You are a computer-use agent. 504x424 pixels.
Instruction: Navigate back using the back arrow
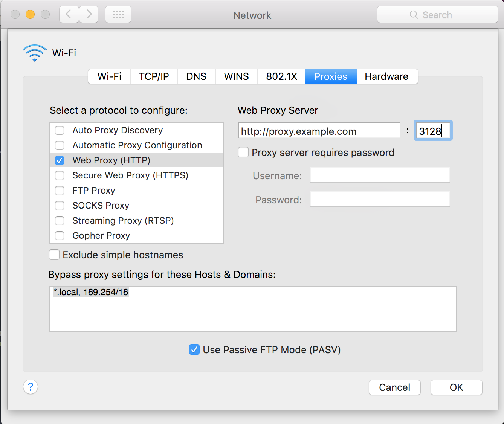(x=69, y=14)
